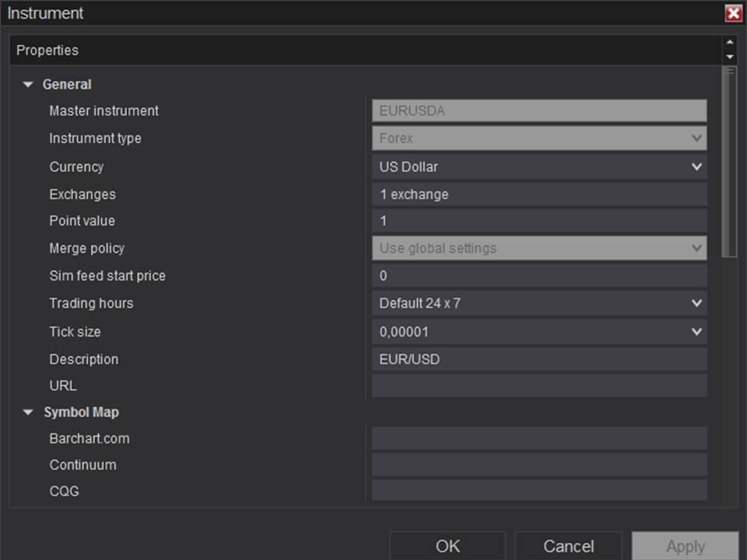The image size is (747, 560).
Task: Select the Description label
Action: [x=84, y=359]
